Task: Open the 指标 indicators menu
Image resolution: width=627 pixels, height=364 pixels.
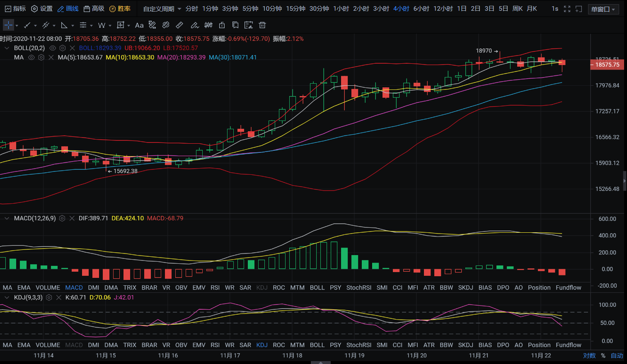Action: tap(15, 9)
